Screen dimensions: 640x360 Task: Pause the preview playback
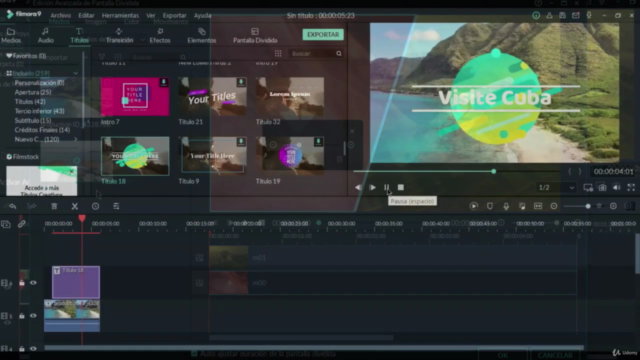click(x=386, y=187)
